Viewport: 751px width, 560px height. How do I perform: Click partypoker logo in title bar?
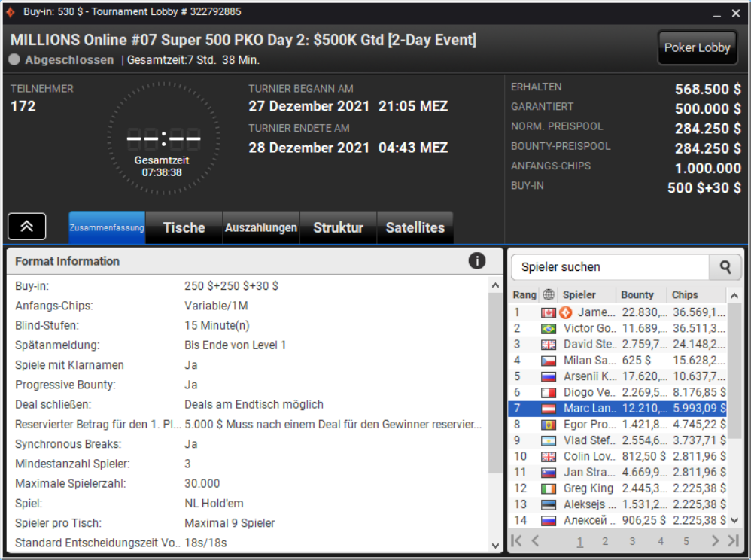click(x=11, y=11)
